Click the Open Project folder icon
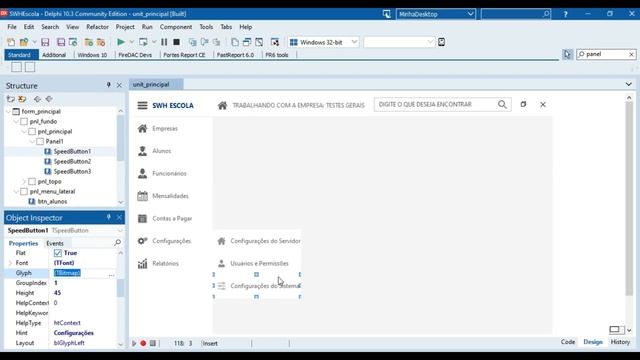Viewport: 640px width, 360px height. pos(89,42)
